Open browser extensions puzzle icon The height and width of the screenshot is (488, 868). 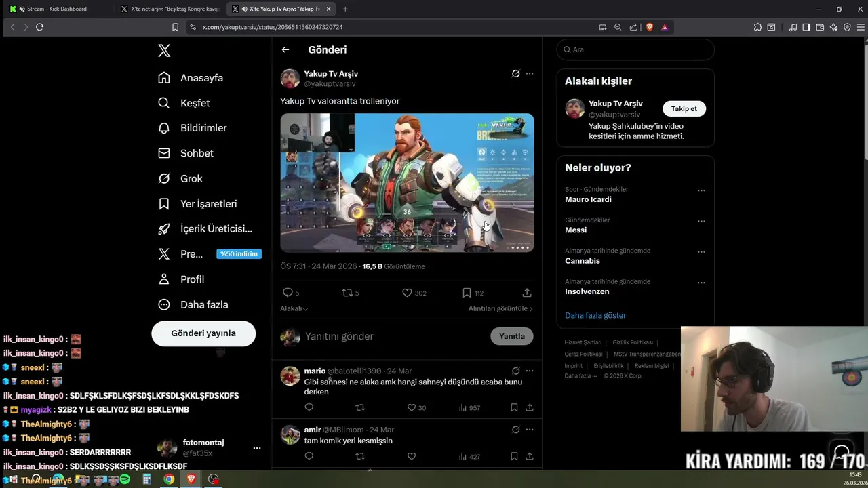(757, 27)
